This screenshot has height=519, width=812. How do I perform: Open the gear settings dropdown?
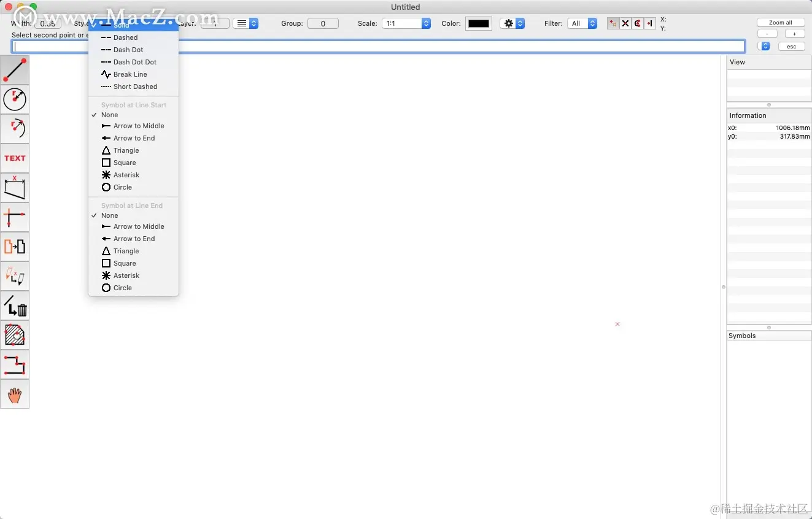512,23
